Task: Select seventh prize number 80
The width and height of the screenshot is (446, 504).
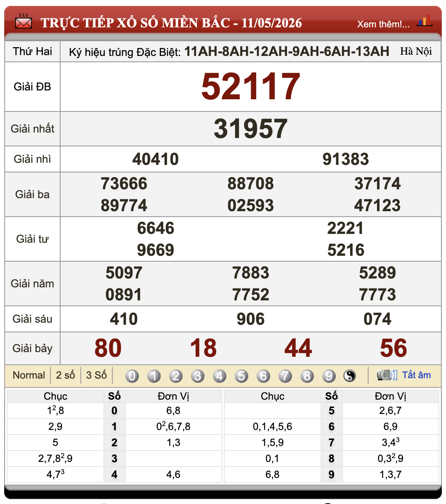Action: point(108,348)
